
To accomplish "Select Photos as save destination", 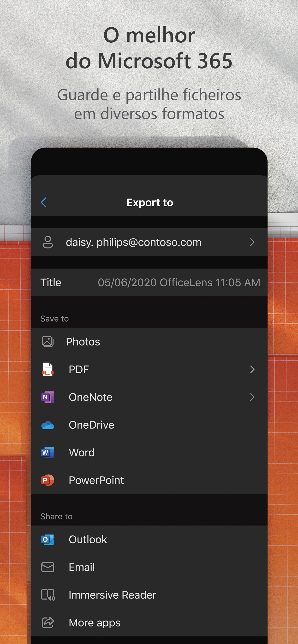I will (x=149, y=341).
